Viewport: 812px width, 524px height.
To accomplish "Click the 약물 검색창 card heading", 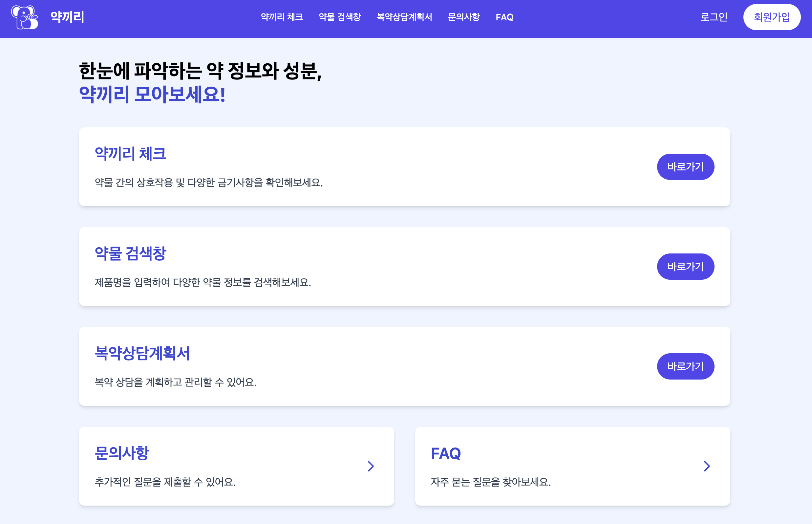I will pyautogui.click(x=130, y=253).
